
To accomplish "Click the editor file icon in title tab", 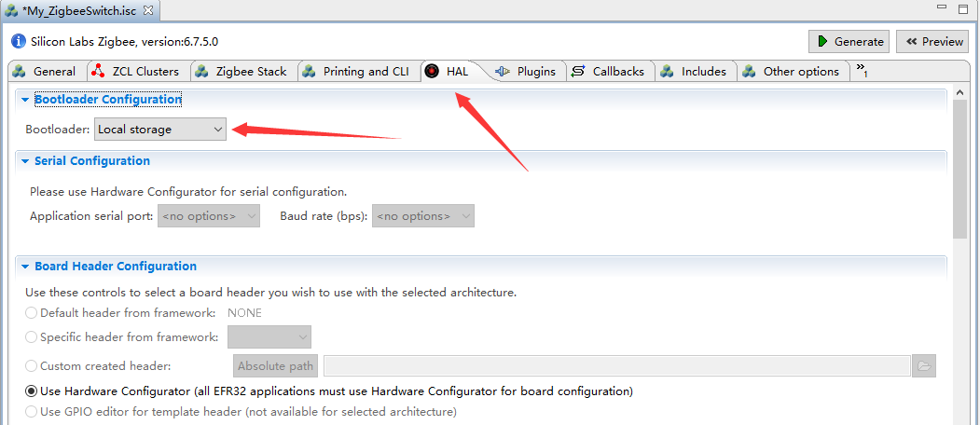I will (x=10, y=10).
